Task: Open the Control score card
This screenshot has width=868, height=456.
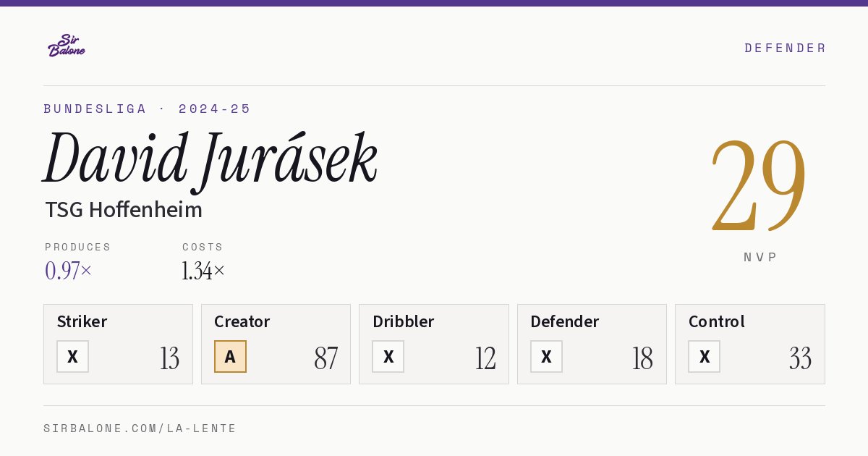Action: tap(750, 344)
